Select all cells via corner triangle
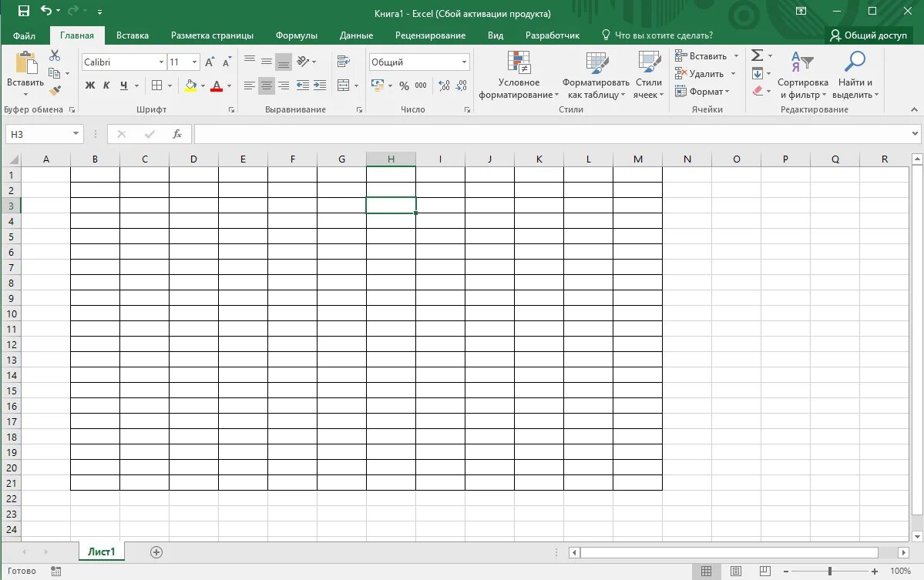Image resolution: width=924 pixels, height=580 pixels. (x=12, y=159)
